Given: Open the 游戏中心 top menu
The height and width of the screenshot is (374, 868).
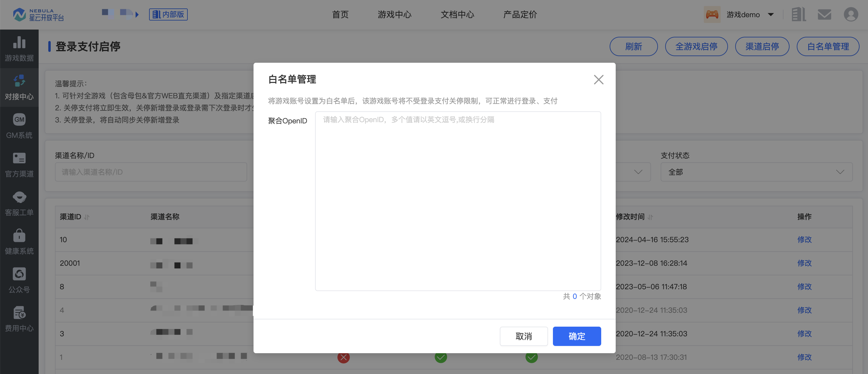Looking at the screenshot, I should (394, 14).
